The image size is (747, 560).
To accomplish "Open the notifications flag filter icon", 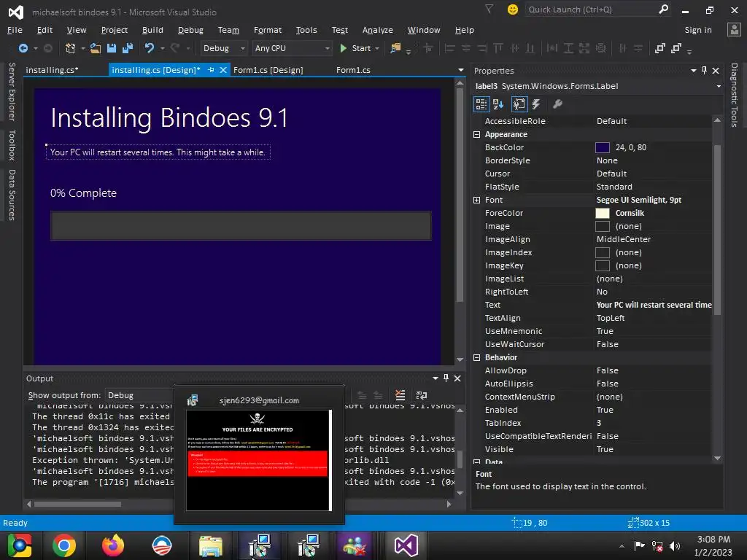I will (489, 9).
